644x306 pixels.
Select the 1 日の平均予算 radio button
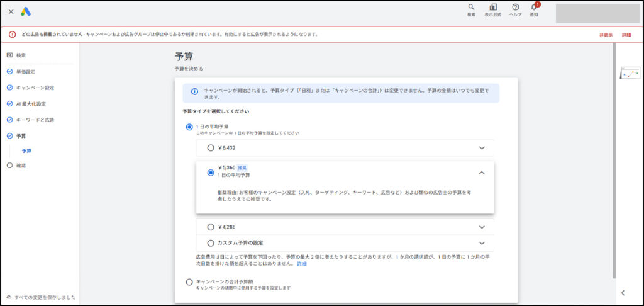189,127
